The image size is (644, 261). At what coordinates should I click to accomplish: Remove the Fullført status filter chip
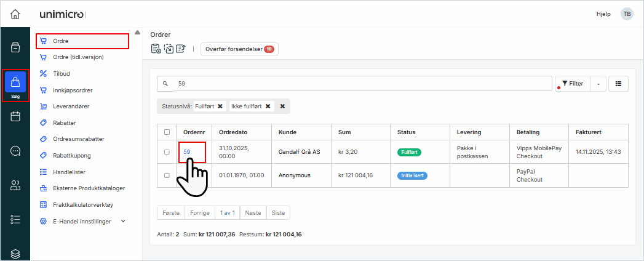(x=220, y=106)
